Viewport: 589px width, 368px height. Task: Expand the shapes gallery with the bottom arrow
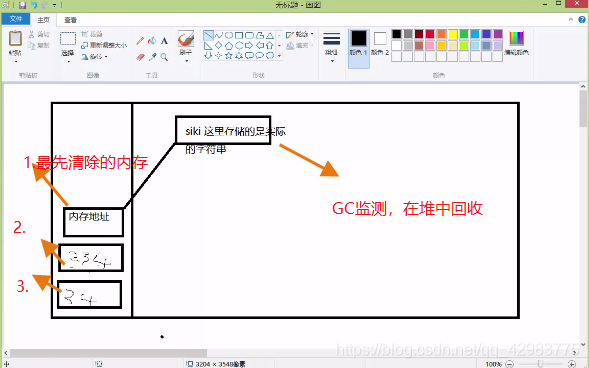coord(279,56)
